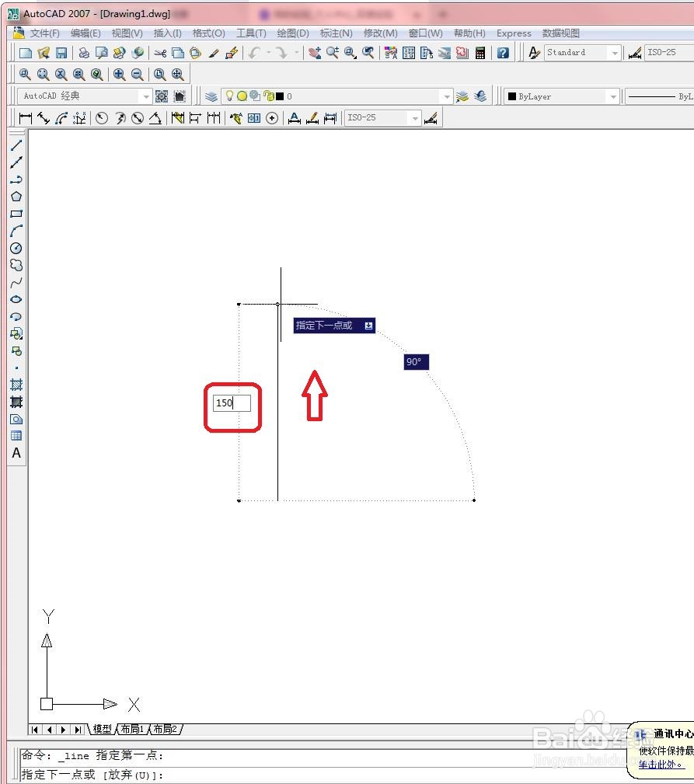Click the layer 0 black color swatch

280,96
